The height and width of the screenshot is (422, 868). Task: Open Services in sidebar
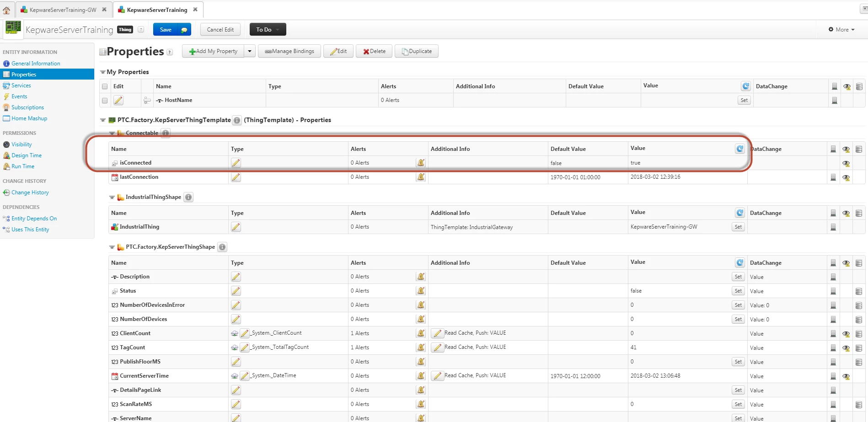21,85
